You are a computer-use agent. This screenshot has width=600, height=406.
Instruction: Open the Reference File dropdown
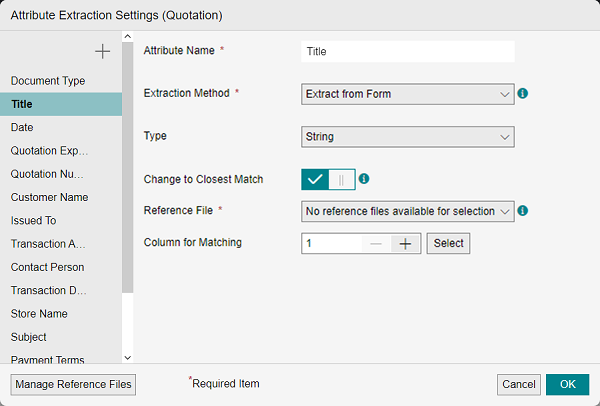coord(407,211)
